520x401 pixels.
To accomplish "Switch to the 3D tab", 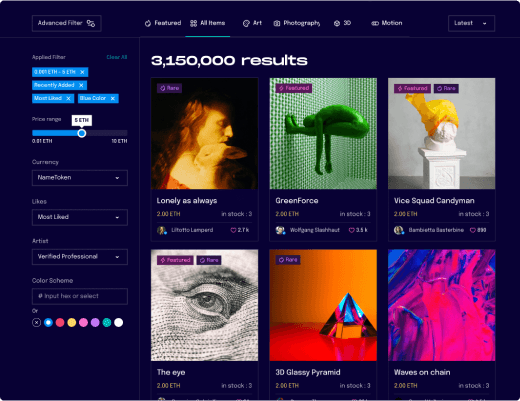I will (342, 23).
